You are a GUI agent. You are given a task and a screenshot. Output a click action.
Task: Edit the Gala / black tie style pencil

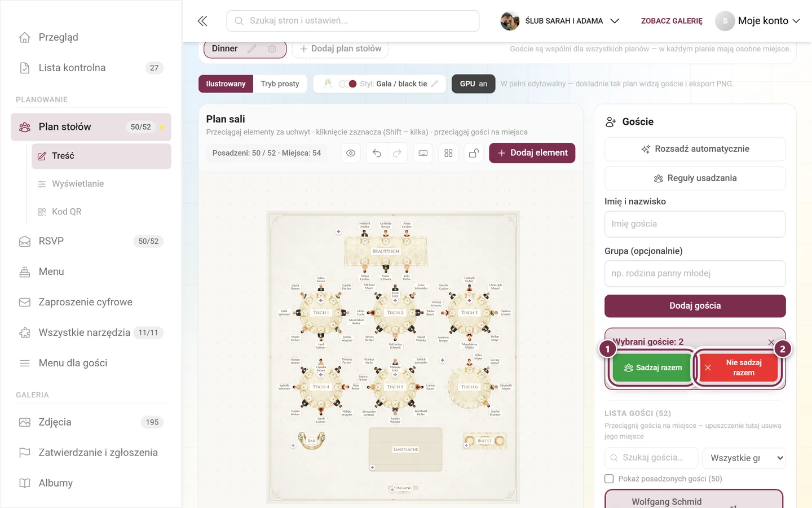435,84
